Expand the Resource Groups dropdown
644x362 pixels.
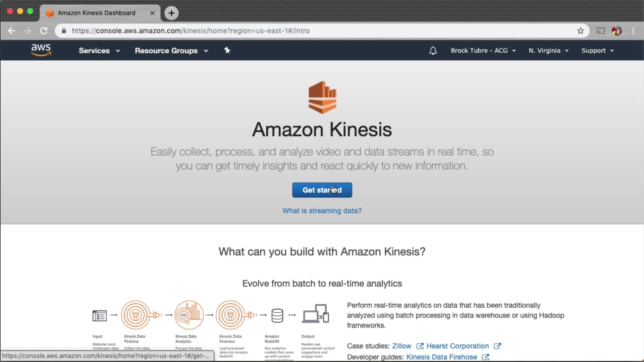(x=171, y=51)
